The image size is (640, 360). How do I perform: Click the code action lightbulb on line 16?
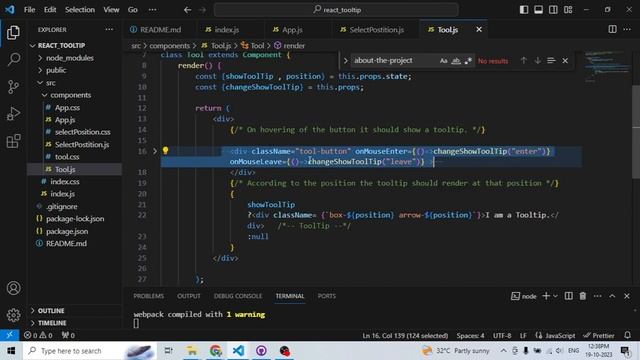(165, 151)
